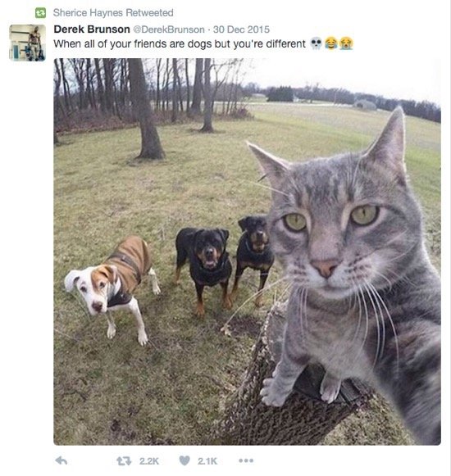Click the skull emoji in tweet

316,43
